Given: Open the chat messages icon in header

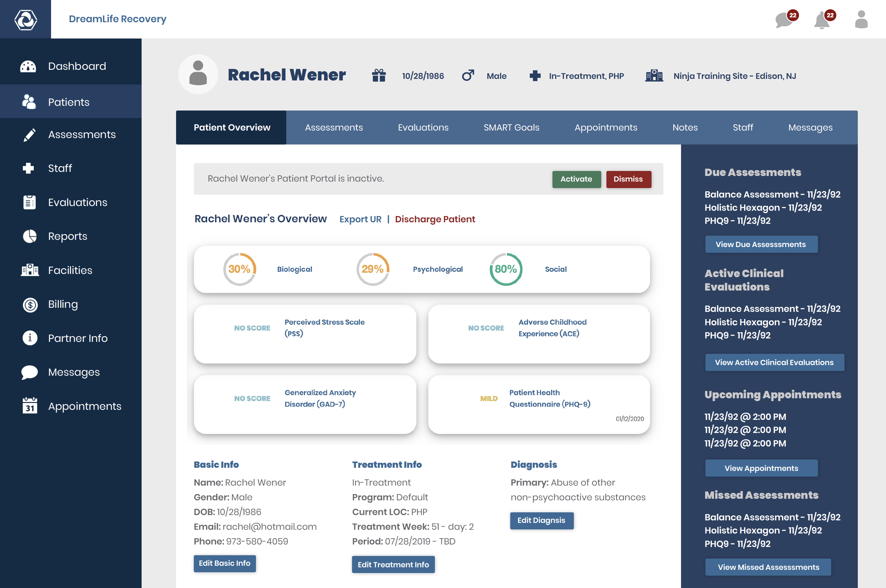Looking at the screenshot, I should (x=784, y=19).
